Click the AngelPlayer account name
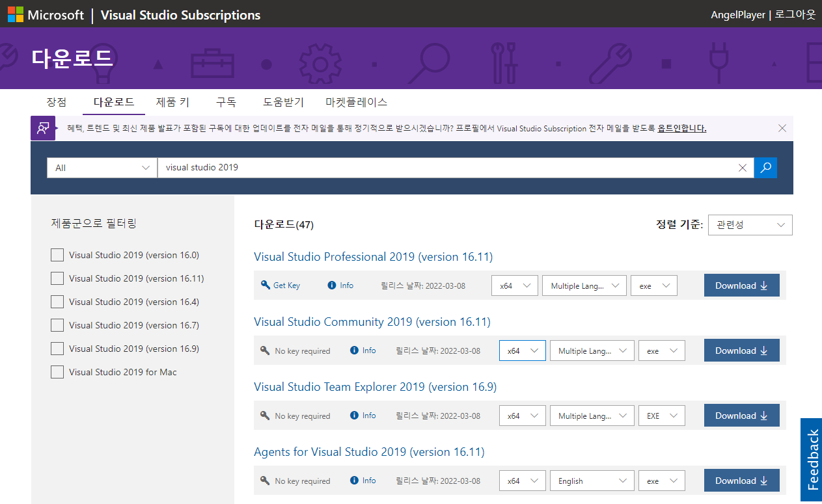Image resolution: width=822 pixels, height=504 pixels. [738, 14]
